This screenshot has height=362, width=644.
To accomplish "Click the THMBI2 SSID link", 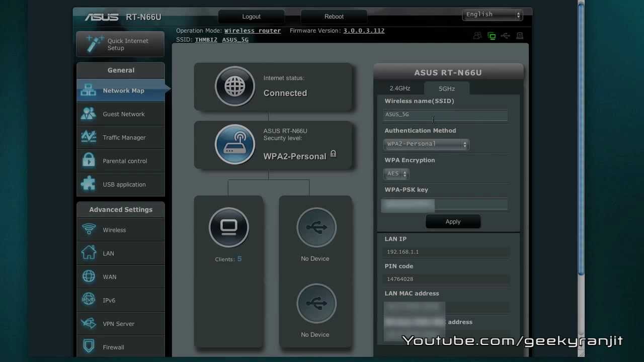I will point(206,40).
